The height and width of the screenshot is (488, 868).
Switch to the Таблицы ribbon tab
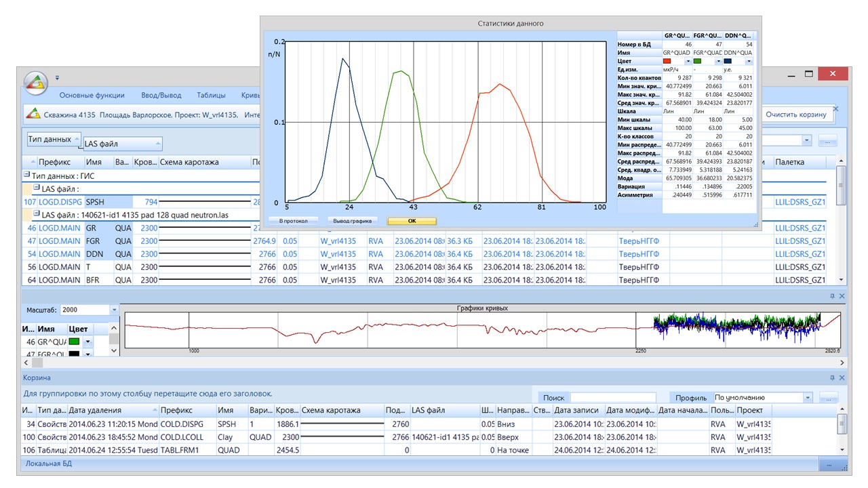click(211, 96)
